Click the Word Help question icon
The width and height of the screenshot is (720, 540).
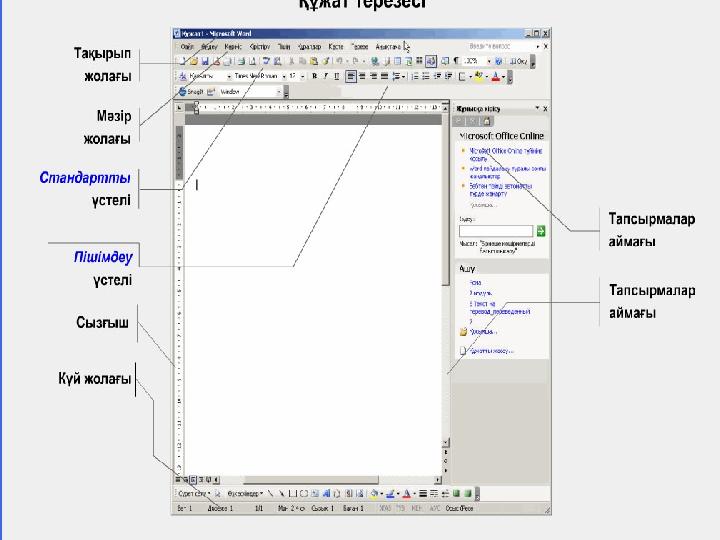click(x=499, y=61)
